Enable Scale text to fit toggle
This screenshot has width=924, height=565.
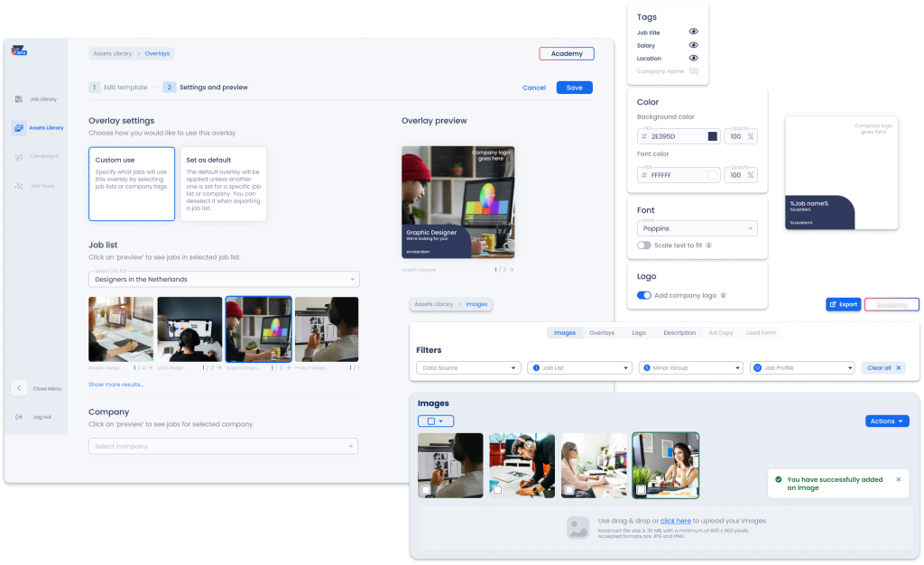point(643,245)
